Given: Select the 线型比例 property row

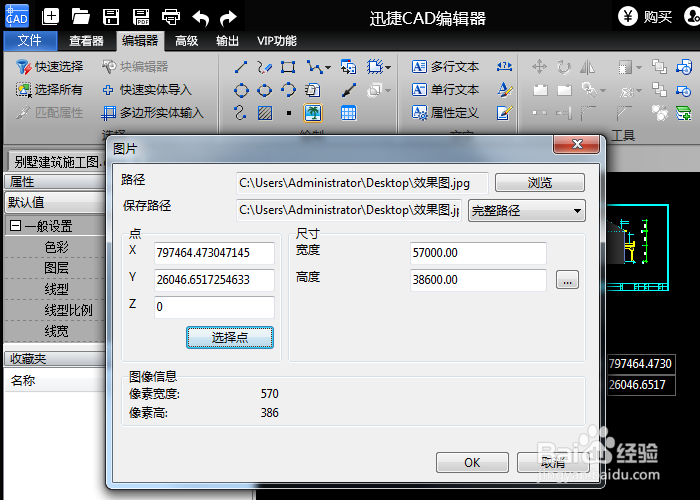Looking at the screenshot, I should click(55, 310).
